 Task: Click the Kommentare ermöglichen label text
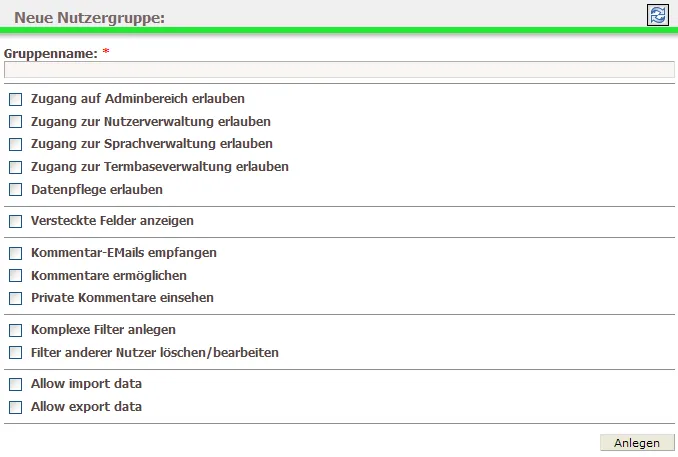(x=109, y=275)
